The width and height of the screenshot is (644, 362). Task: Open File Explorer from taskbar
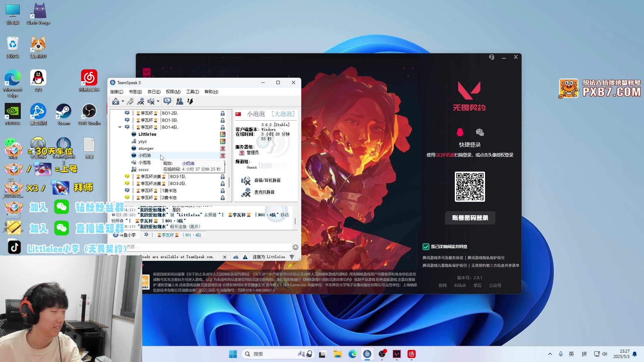coord(337,354)
